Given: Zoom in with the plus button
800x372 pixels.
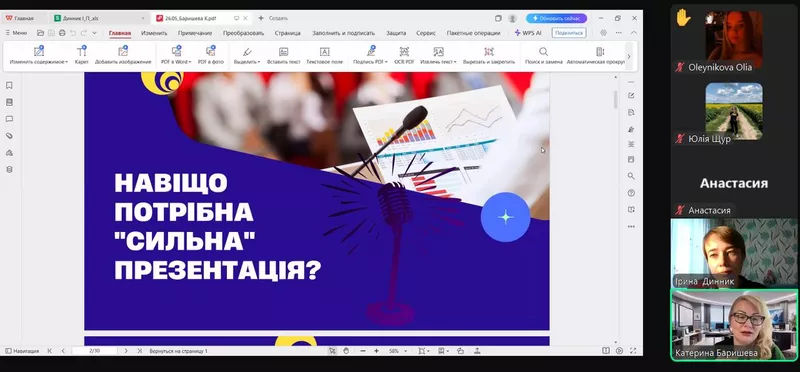Looking at the screenshot, I should [x=377, y=351].
